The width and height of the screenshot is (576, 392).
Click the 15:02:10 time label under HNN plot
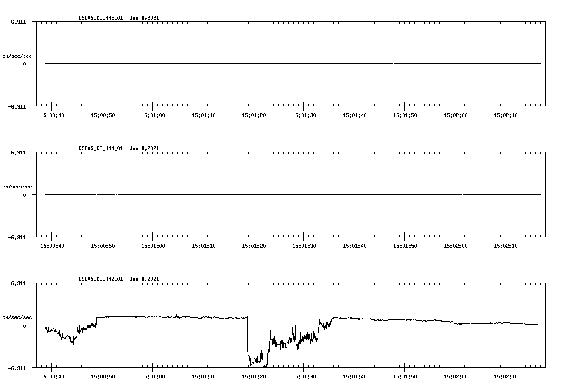[x=506, y=246]
